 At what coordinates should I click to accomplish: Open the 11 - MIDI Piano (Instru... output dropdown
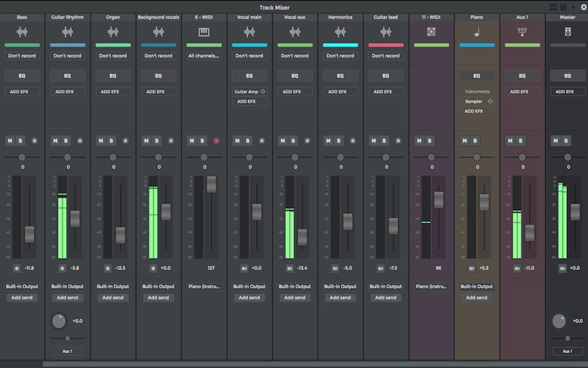coord(431,287)
